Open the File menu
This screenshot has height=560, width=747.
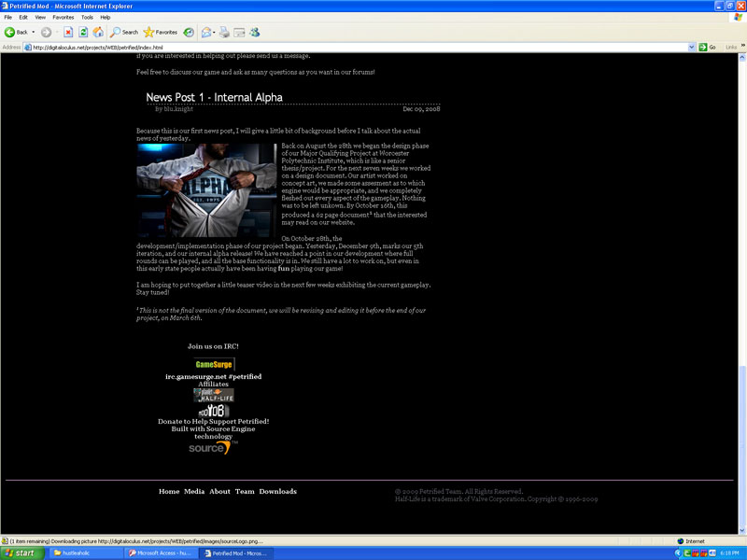pos(8,17)
